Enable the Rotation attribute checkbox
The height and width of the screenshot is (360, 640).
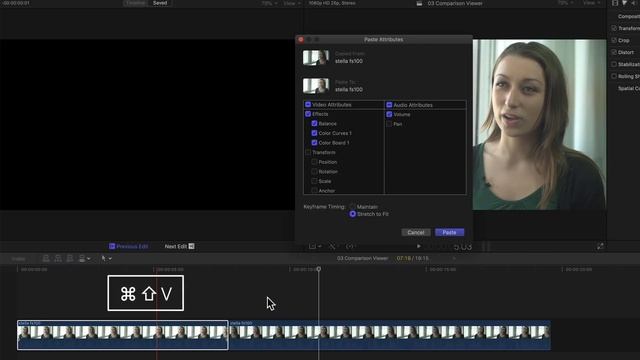314,171
